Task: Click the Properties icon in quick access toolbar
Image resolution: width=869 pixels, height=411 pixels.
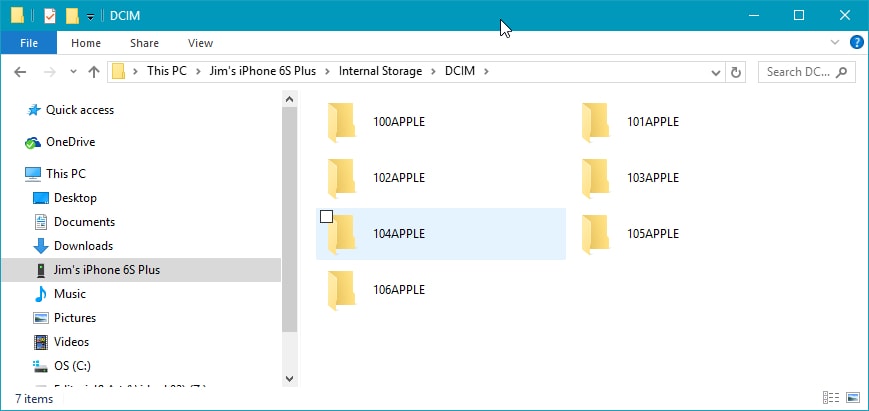Action: pyautogui.click(x=50, y=15)
